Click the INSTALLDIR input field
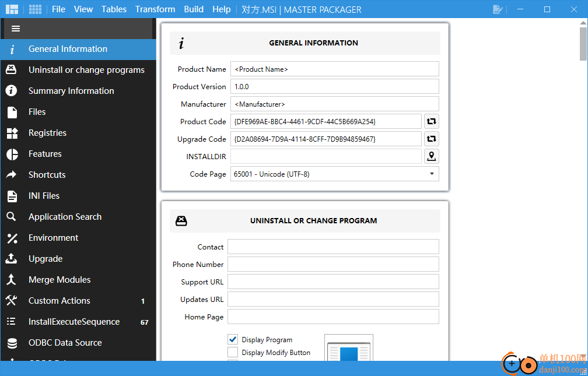This screenshot has height=376, width=588. [326, 156]
